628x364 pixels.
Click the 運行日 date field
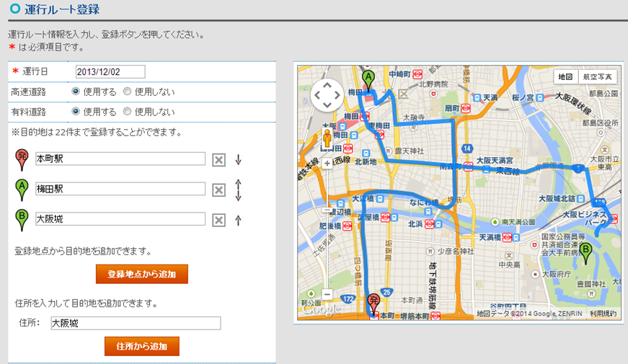[110, 71]
